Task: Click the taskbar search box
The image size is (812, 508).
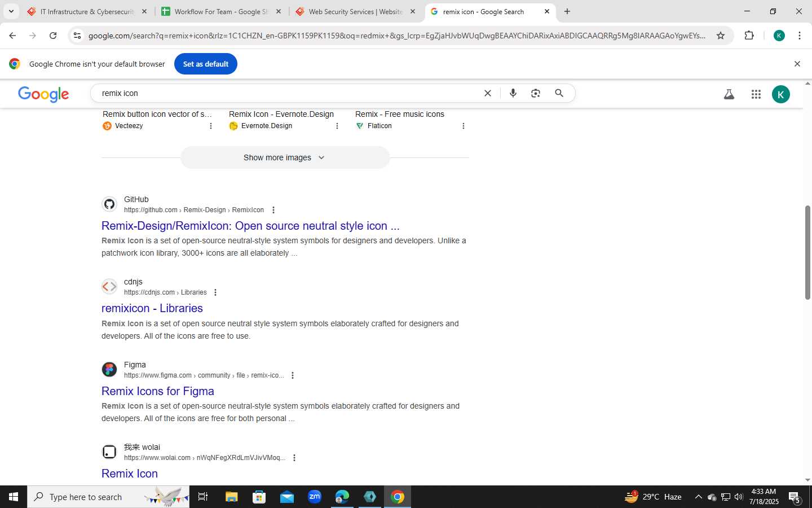Action: tap(108, 497)
